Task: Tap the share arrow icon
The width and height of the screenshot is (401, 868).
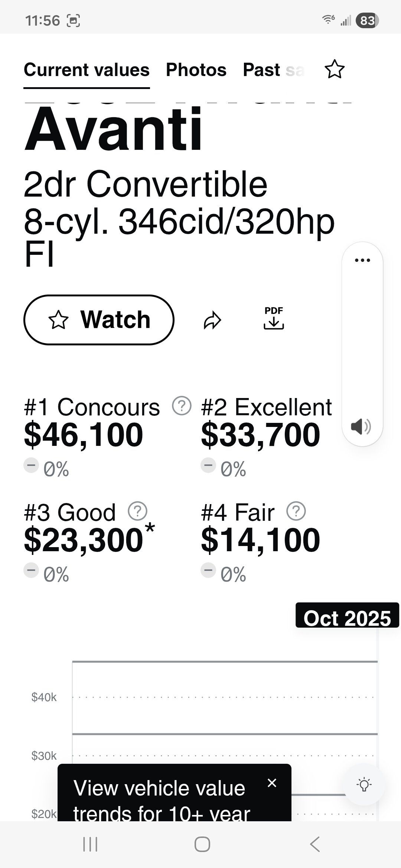Action: coord(212,320)
